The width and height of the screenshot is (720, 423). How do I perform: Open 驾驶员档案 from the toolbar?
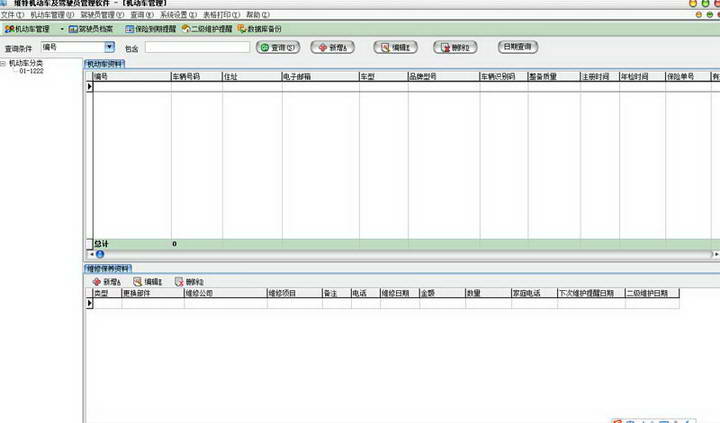tap(91, 29)
